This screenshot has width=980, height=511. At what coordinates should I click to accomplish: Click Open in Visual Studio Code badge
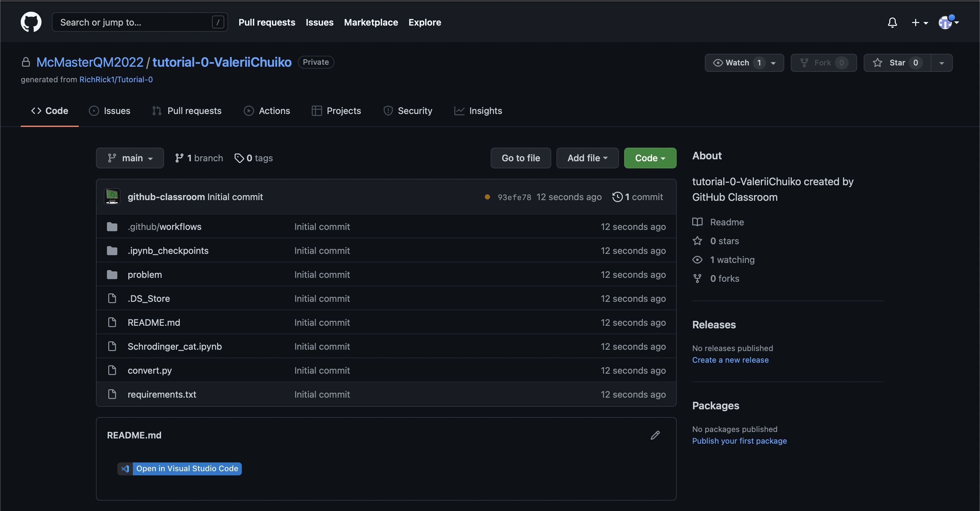pyautogui.click(x=180, y=468)
